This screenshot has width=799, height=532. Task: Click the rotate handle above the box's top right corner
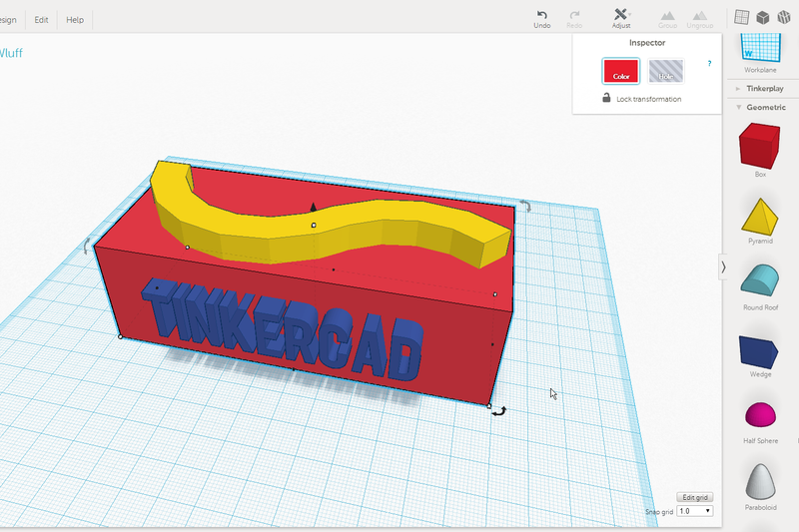click(x=525, y=206)
